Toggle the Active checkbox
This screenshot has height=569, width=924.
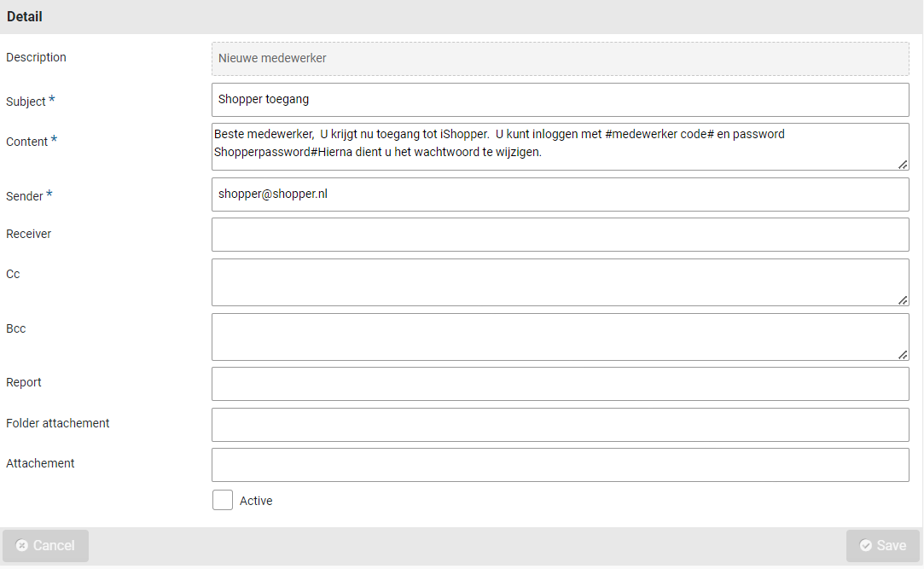point(223,500)
